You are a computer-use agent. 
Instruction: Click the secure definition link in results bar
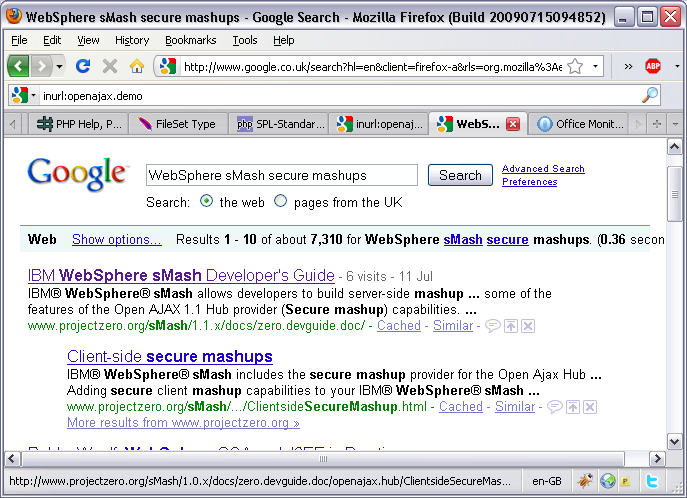pos(507,240)
